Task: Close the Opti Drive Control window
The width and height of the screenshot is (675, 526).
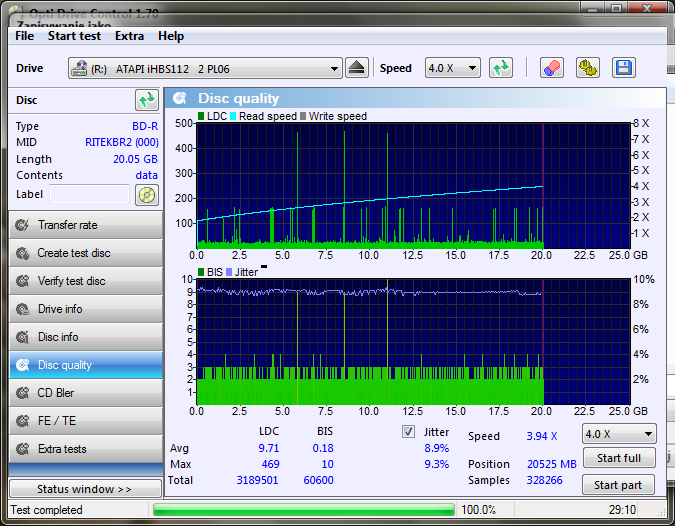Action: coord(648,8)
